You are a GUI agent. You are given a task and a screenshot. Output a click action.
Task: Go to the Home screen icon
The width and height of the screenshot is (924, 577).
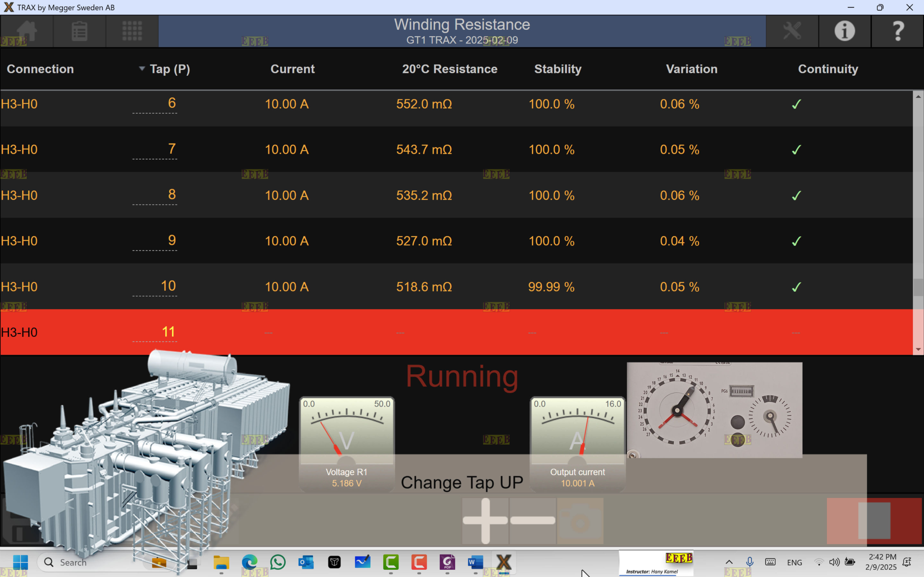[26, 31]
